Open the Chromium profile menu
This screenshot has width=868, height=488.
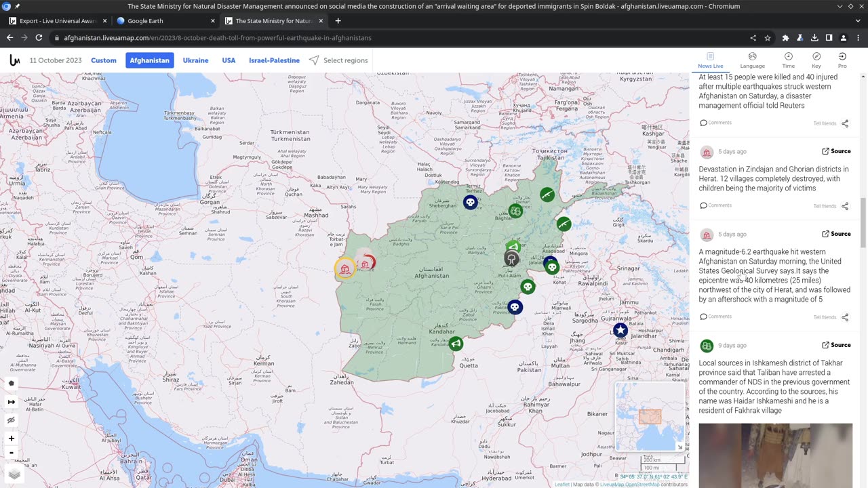844,38
